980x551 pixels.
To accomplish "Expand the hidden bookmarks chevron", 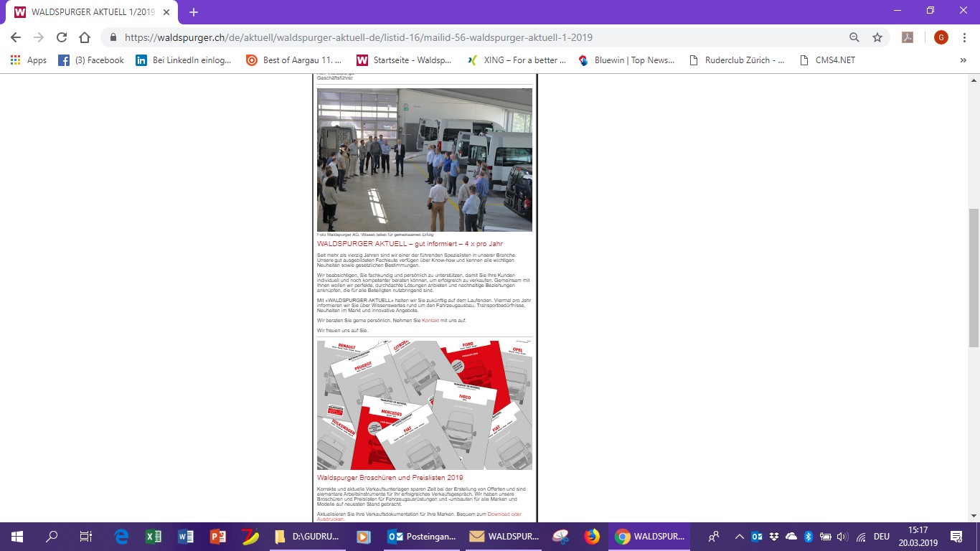I will 963,60.
